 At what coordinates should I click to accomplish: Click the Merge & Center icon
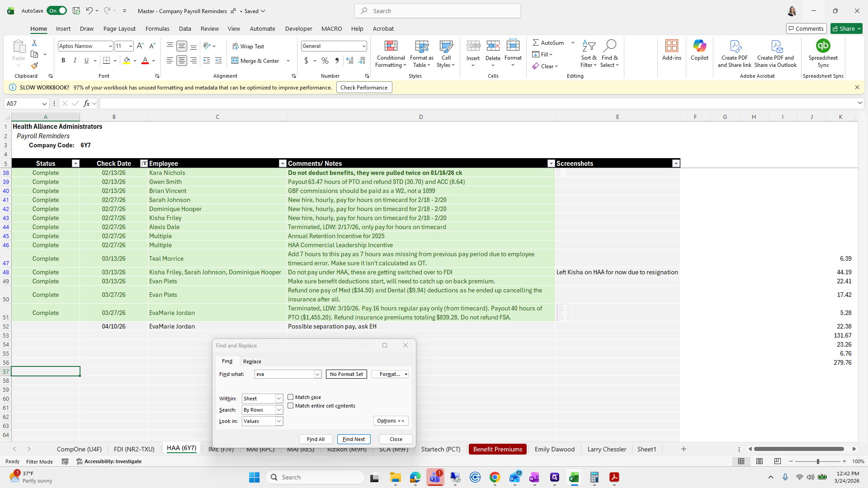235,61
